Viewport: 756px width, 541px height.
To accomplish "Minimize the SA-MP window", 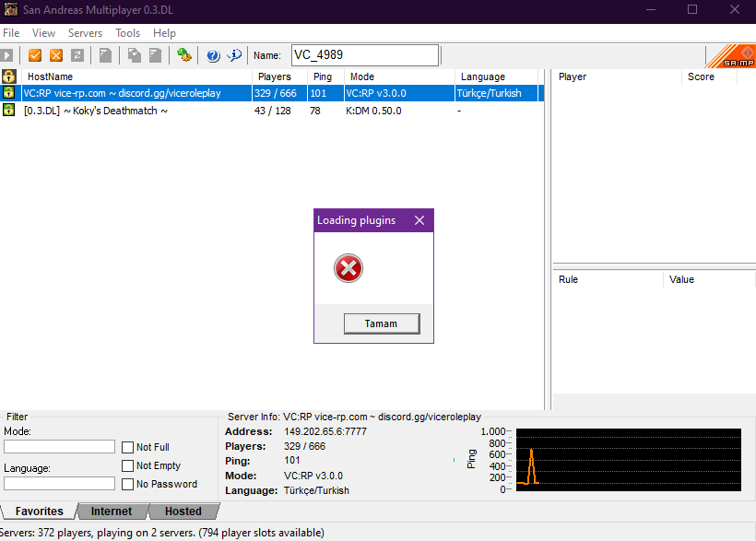I will (x=650, y=9).
